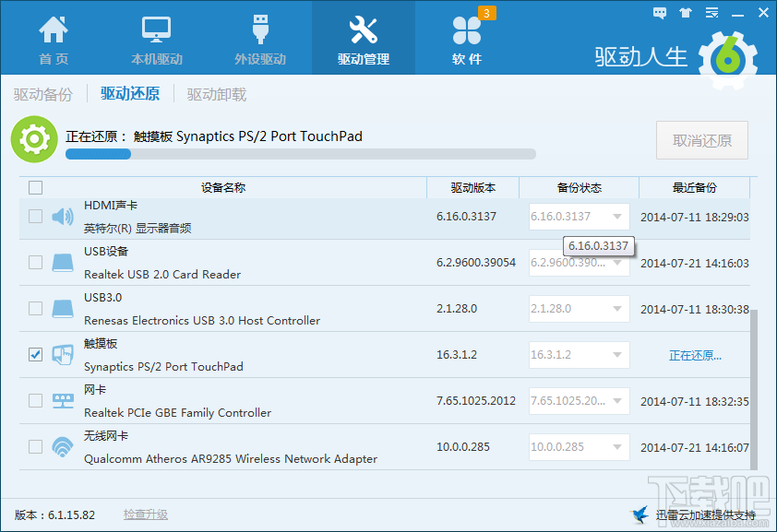Select Qualcomm Atheros AR9285 Wireless Network Adapter

pos(231,459)
